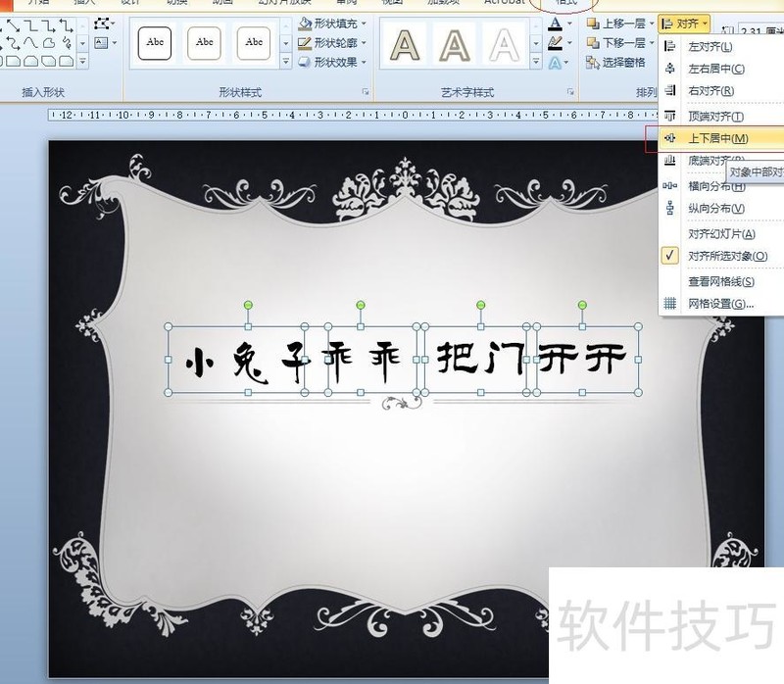Click 上移一层 bring forward
This screenshot has width=784, height=684.
616,24
